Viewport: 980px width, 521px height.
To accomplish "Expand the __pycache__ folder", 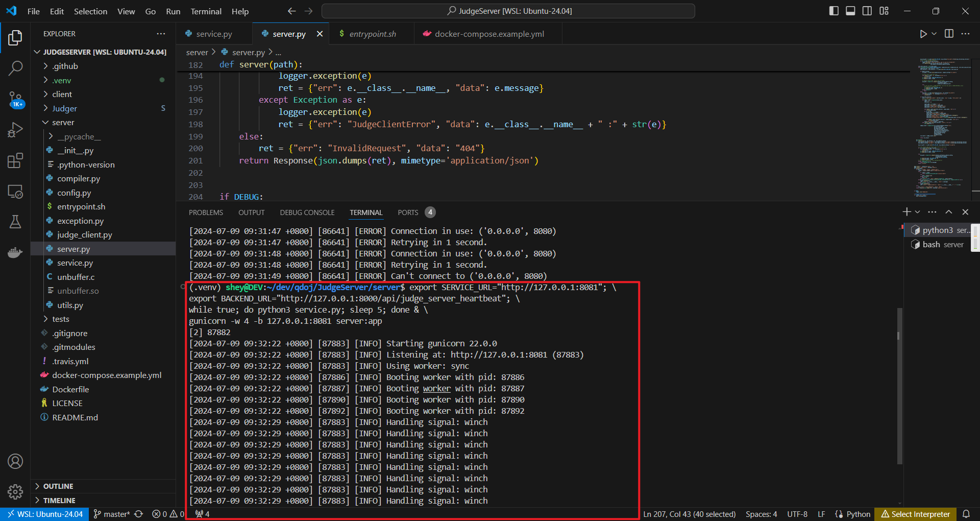I will 51,136.
